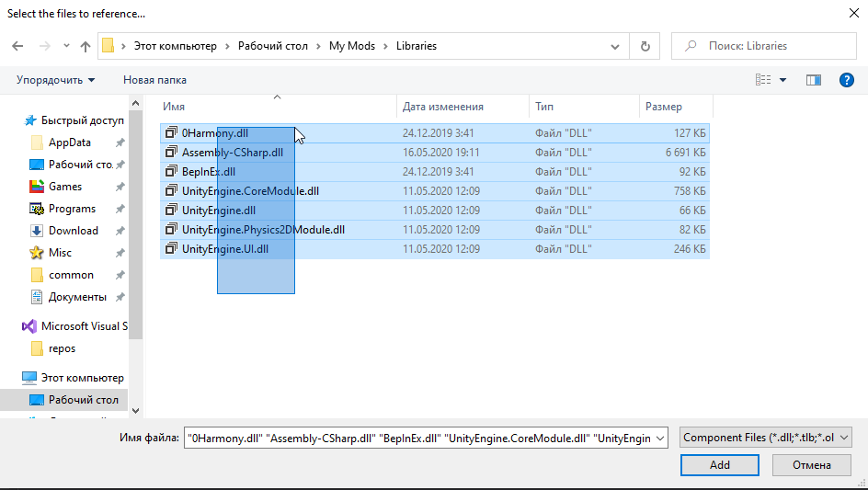Expand the address bar history dropdown
The width and height of the screenshot is (868, 490).
point(614,47)
